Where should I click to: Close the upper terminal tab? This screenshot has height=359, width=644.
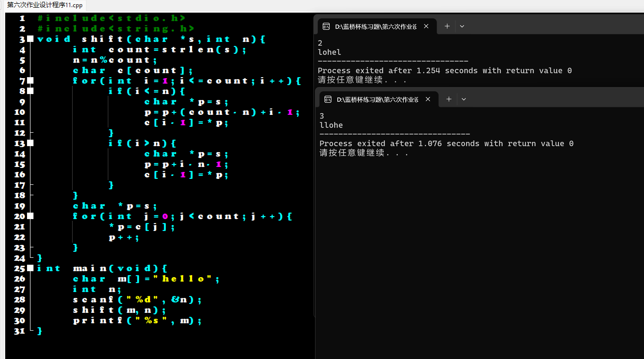(426, 26)
